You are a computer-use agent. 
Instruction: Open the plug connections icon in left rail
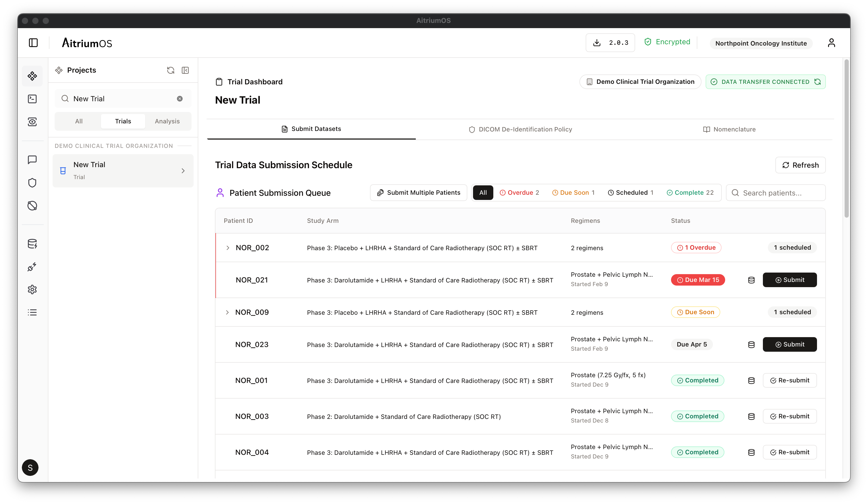tap(32, 267)
